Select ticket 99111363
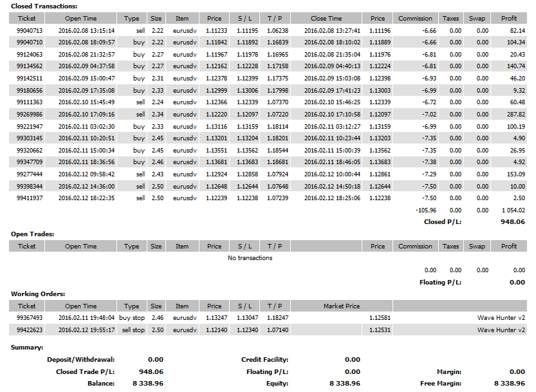 (x=30, y=102)
